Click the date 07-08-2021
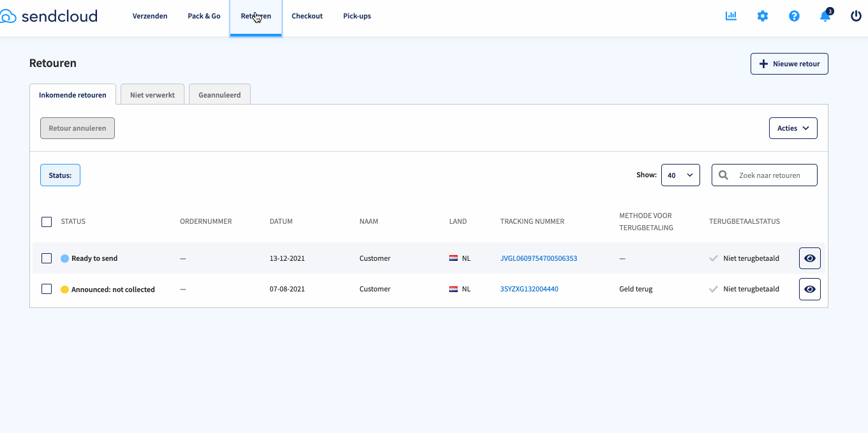 click(x=287, y=289)
